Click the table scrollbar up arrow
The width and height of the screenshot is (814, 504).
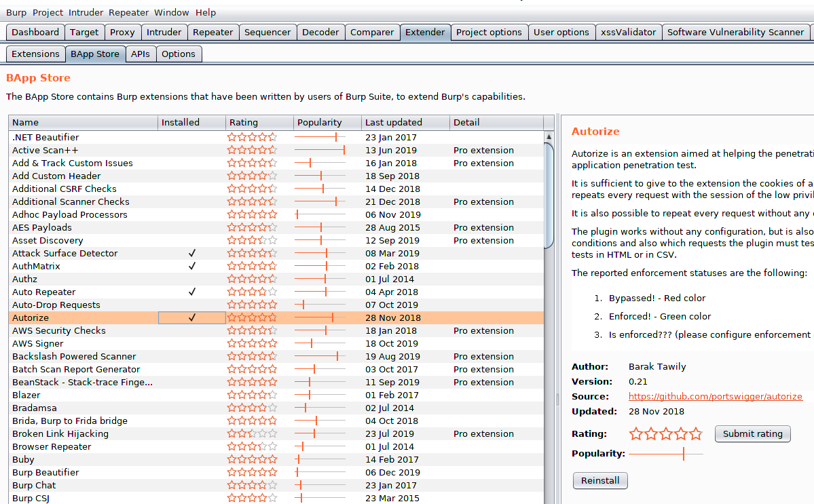(549, 136)
